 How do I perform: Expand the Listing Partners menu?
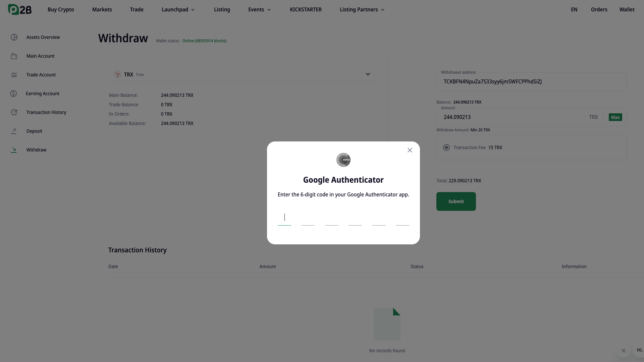pos(362,9)
